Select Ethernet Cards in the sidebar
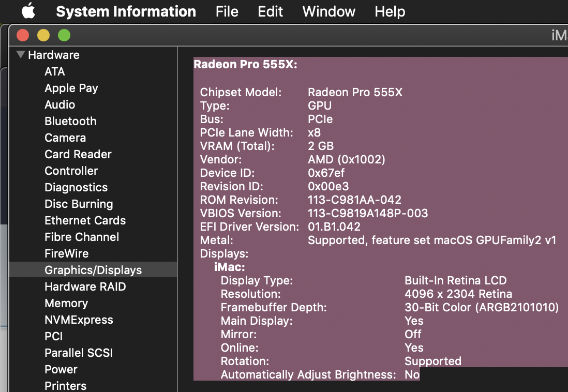 pyautogui.click(x=85, y=221)
